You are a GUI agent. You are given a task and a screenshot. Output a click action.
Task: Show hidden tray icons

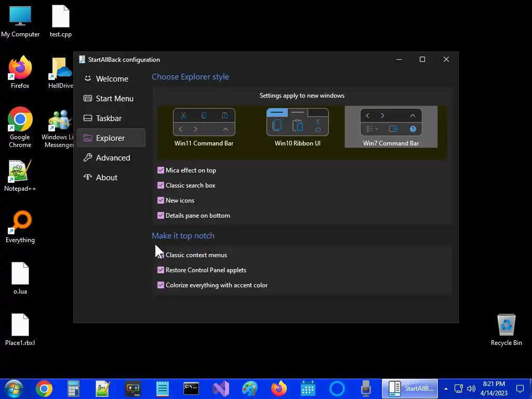446,389
